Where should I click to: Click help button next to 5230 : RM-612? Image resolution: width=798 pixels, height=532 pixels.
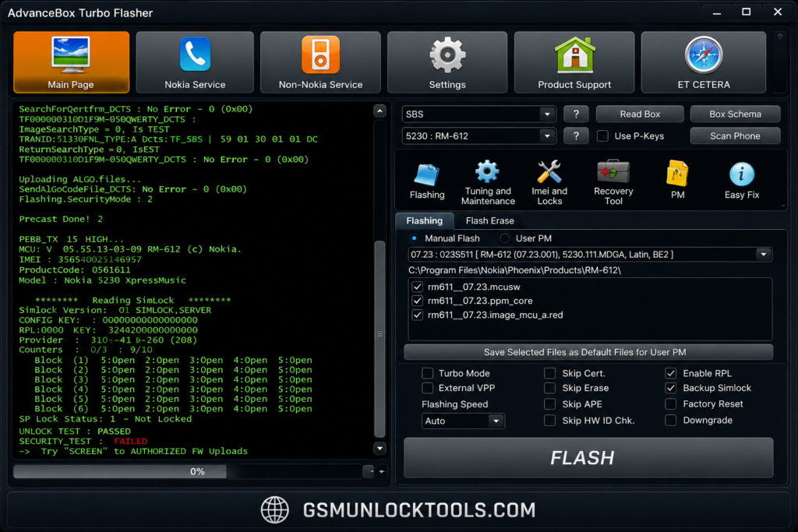pos(576,136)
